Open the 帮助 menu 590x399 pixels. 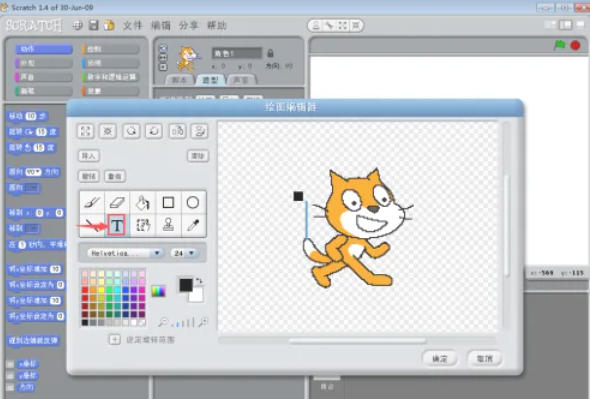tap(217, 26)
